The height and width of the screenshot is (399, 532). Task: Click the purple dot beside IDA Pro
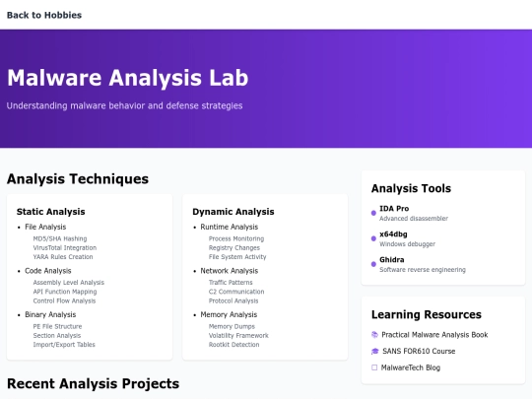pyautogui.click(x=373, y=213)
